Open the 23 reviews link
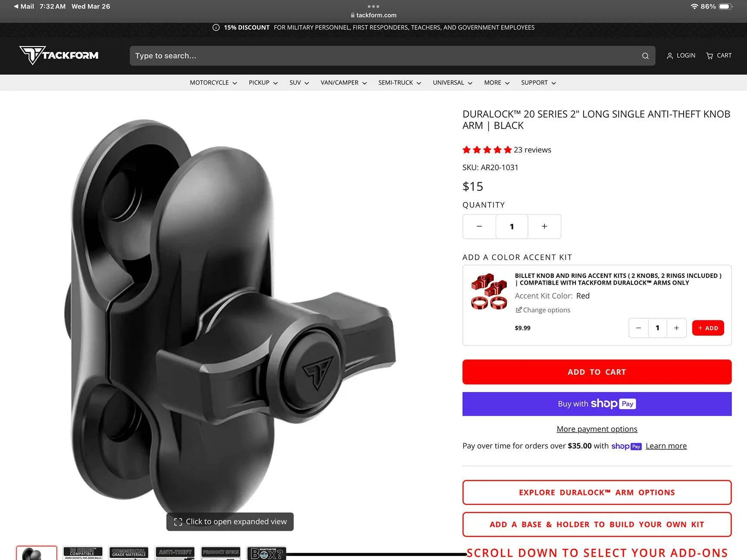This screenshot has height=560, width=747. [532, 150]
